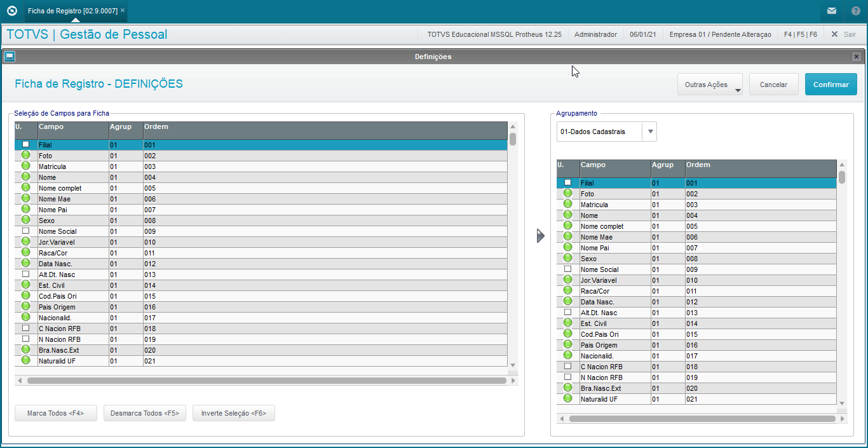Open the mail envelope icon
Viewport: 868px width, 448px height.
pyautogui.click(x=832, y=11)
